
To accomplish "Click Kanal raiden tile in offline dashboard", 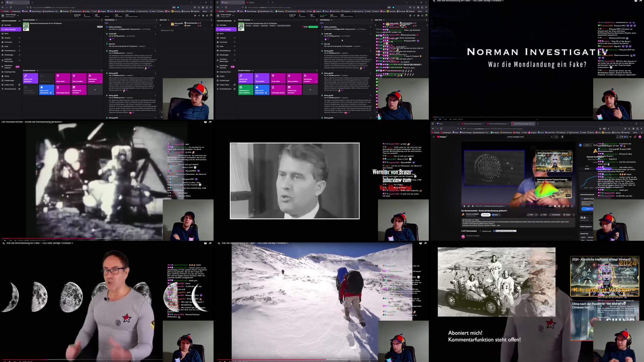I will point(63,78).
